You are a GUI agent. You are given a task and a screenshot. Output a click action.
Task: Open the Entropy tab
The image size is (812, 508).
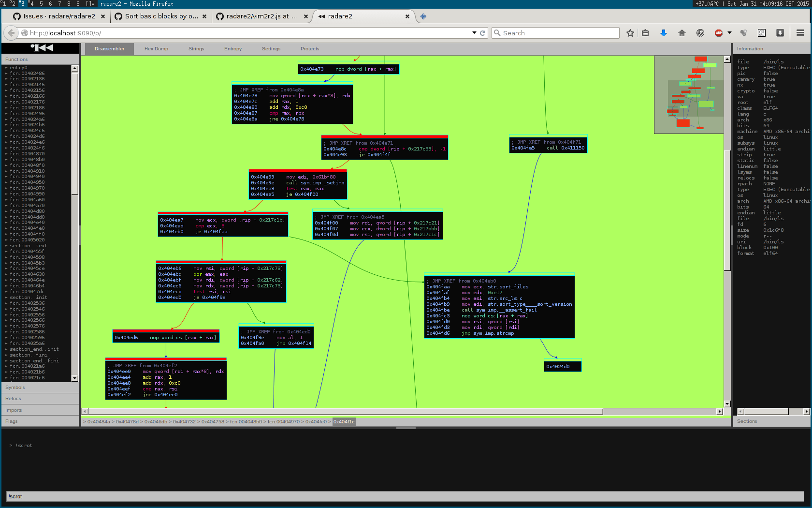[233, 49]
